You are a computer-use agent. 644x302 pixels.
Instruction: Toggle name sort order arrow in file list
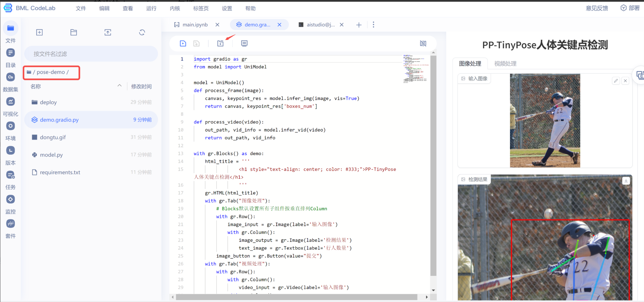(x=120, y=86)
